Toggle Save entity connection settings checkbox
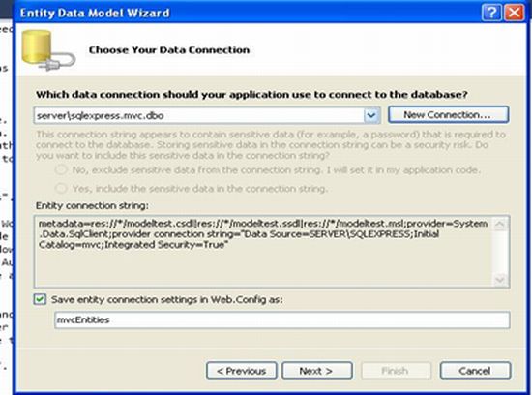The width and height of the screenshot is (532, 395). pyautogui.click(x=40, y=299)
